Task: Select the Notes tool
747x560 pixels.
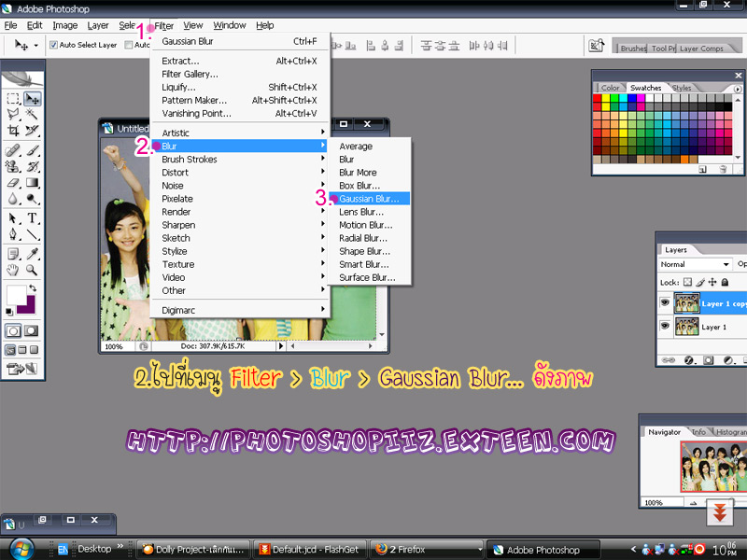Action: point(13,254)
